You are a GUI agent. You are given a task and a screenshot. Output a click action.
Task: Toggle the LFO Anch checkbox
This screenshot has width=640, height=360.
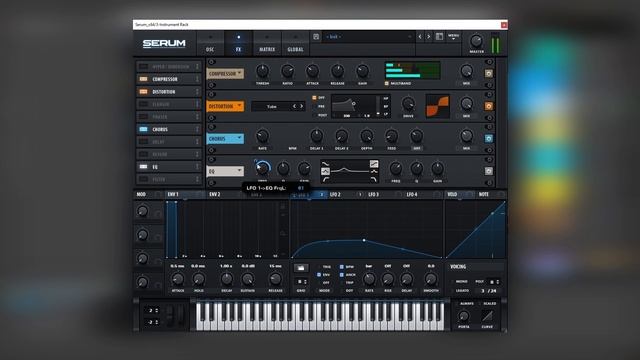[342, 275]
